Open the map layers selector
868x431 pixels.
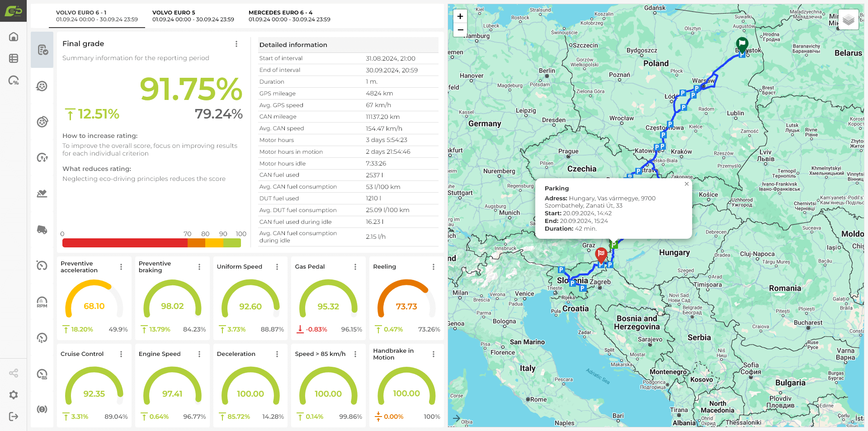[x=849, y=19]
